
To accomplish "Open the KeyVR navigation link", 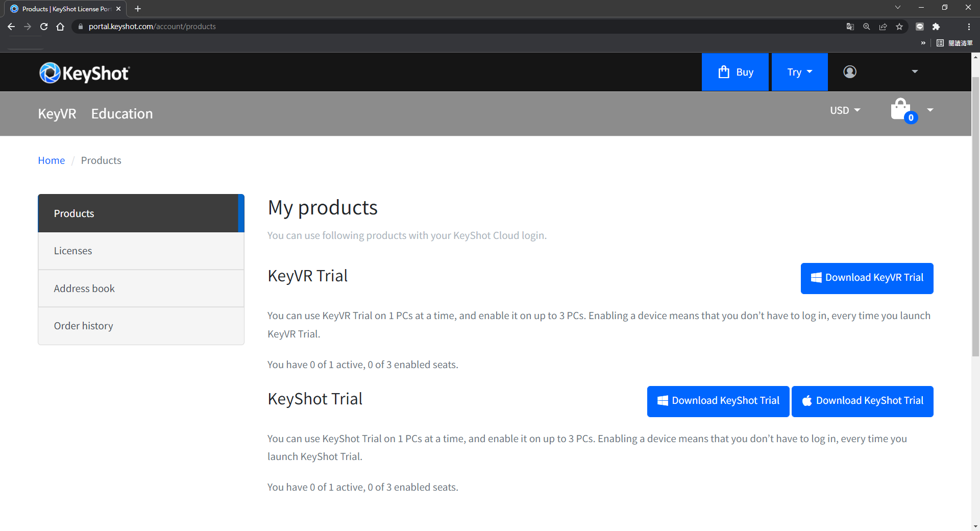I will (57, 113).
